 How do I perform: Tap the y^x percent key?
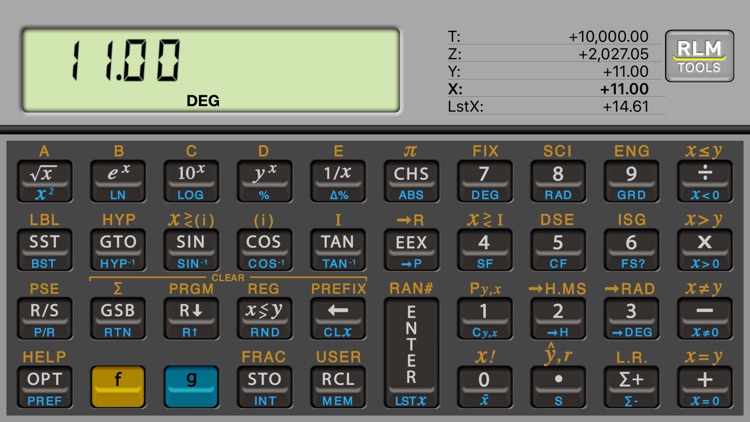(x=264, y=181)
